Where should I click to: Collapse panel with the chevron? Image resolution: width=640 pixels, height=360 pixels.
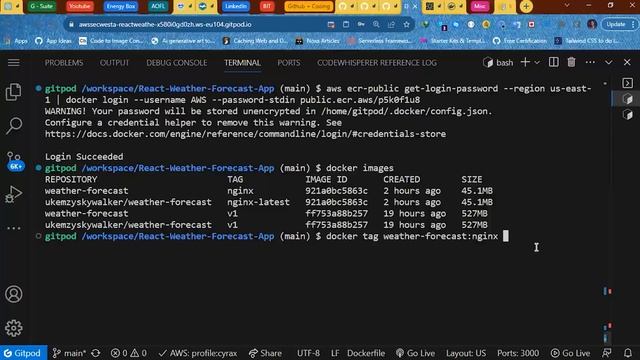click(x=609, y=62)
